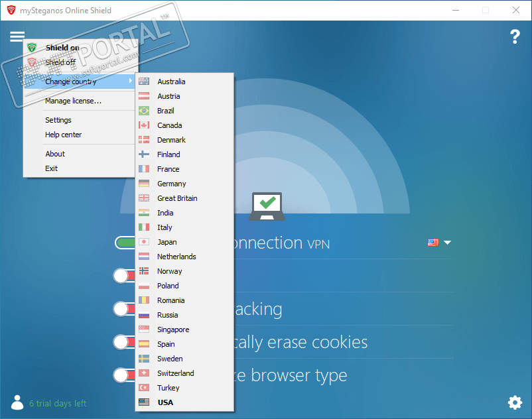Open Settings from the menu
532x419 pixels.
[80, 120]
